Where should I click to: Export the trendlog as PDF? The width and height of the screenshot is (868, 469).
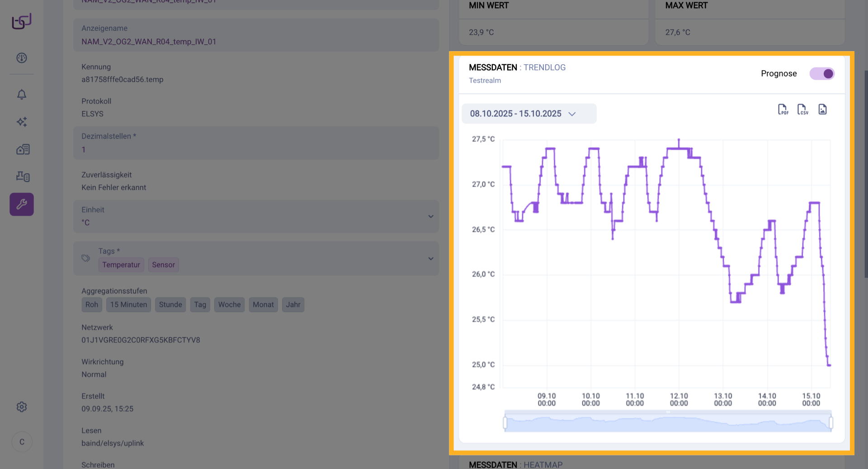(x=783, y=109)
